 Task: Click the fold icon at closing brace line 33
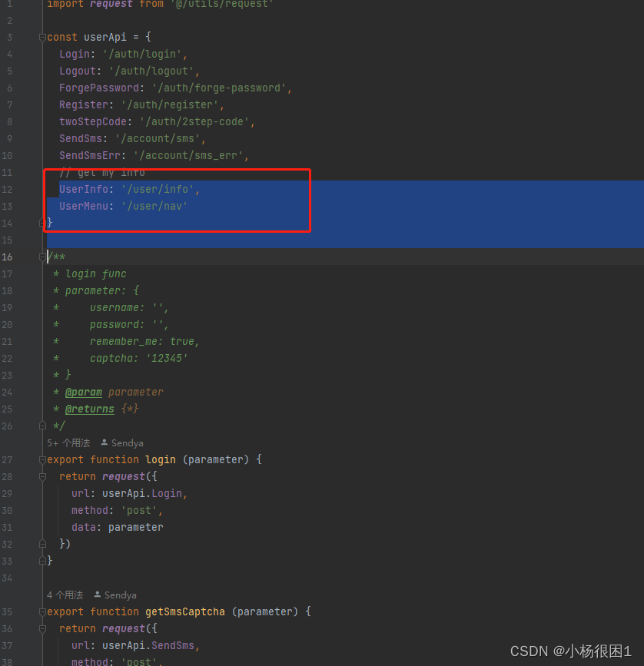(43, 560)
